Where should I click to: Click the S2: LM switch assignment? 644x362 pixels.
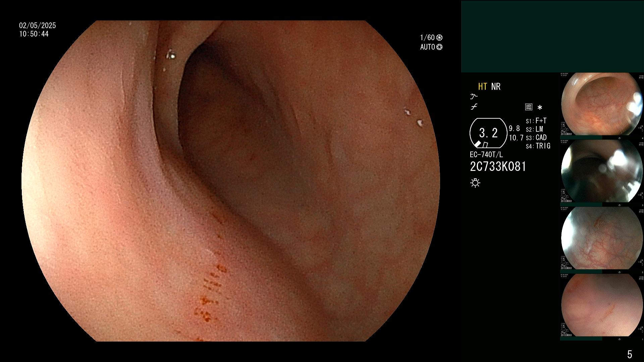[534, 129]
